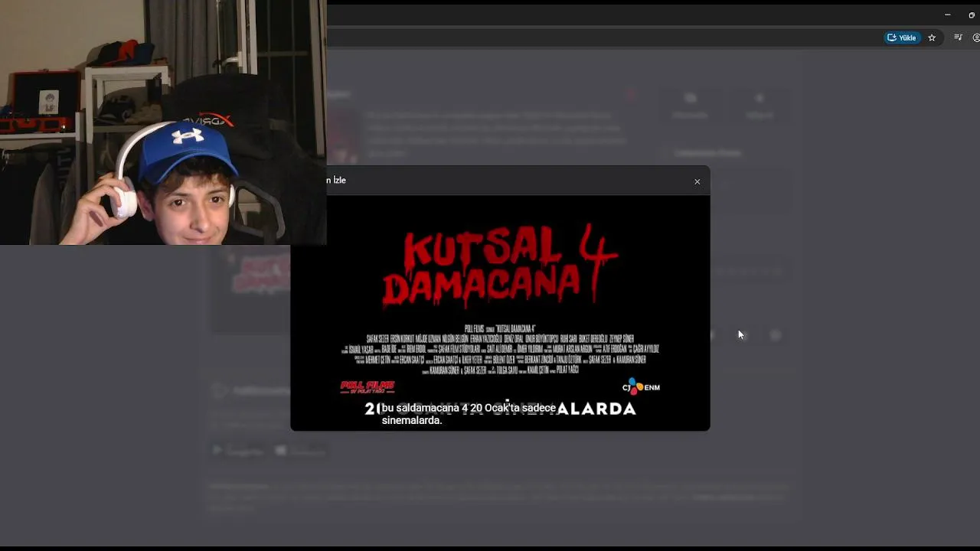Click the Poll Films logo in the trailer
Viewport: 980px width, 551px height.
point(367,387)
